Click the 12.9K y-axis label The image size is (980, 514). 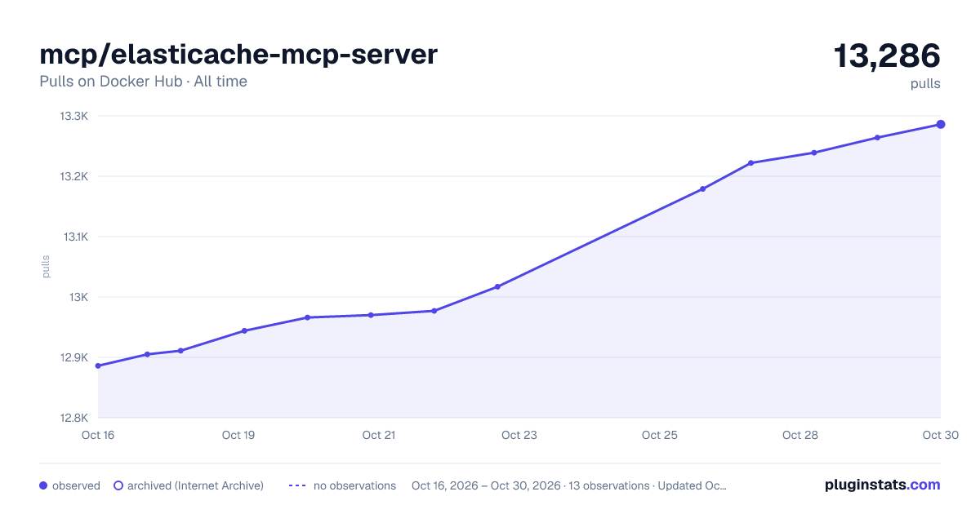[x=73, y=357]
